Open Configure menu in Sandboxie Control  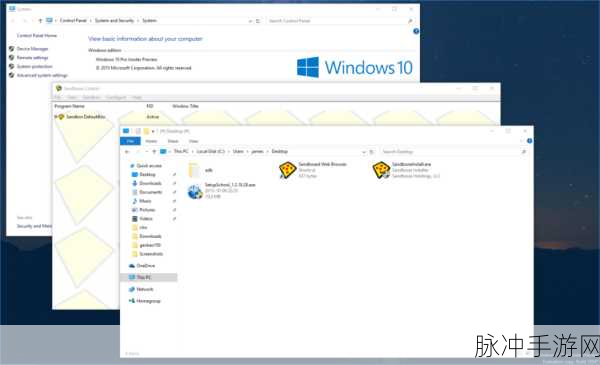tap(116, 98)
